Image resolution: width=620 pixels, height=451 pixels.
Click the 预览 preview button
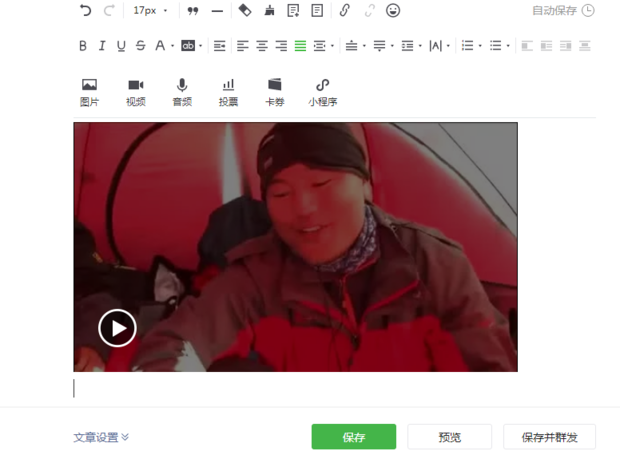(449, 437)
